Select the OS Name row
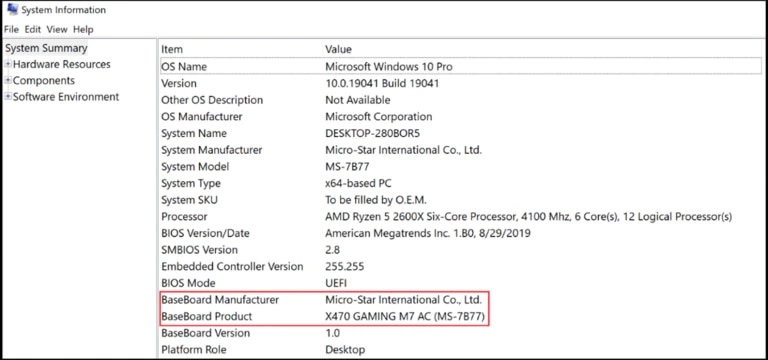The image size is (768, 360). tap(460, 67)
